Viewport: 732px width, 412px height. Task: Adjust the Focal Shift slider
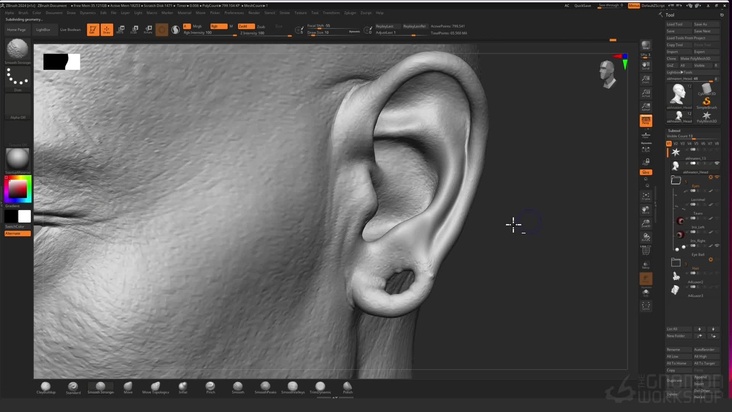(x=333, y=26)
